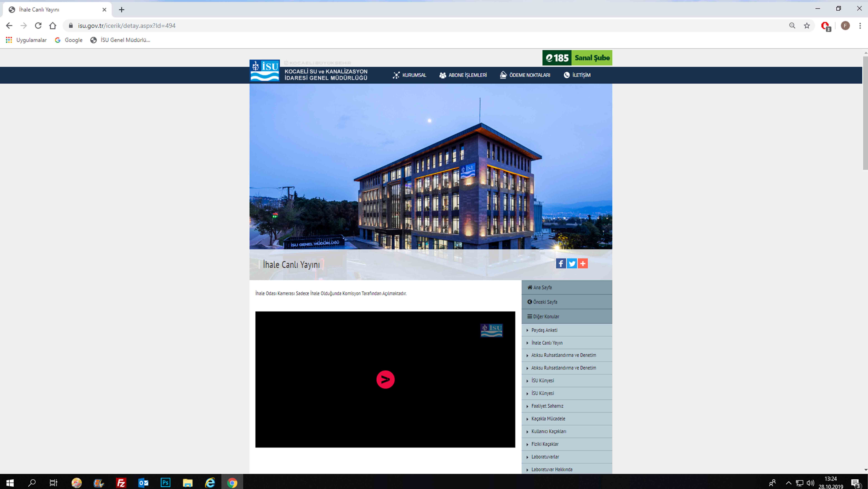
Task: Open Paydaş Anketi link
Action: 567,330
